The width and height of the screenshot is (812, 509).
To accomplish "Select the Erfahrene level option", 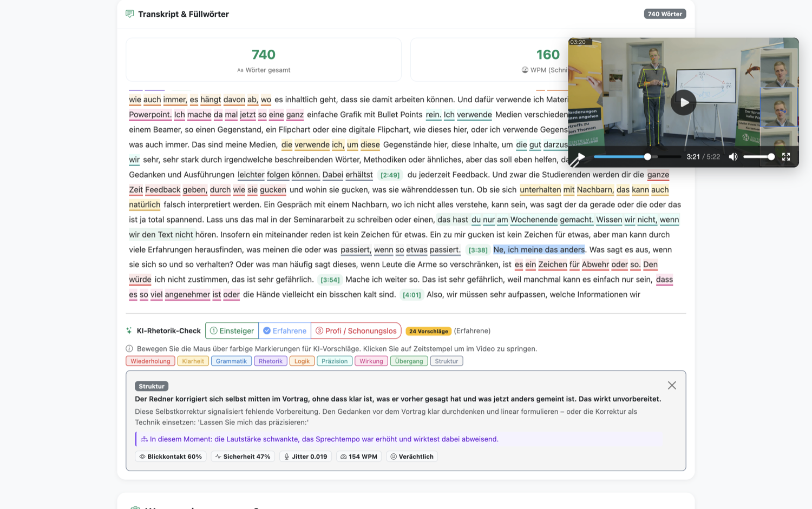I will coord(285,330).
